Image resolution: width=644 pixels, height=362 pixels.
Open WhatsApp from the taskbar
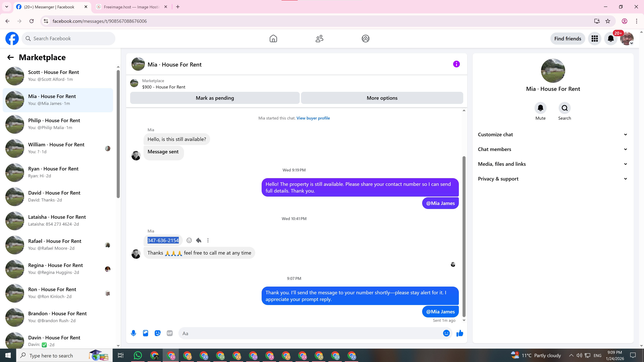[x=138, y=355]
